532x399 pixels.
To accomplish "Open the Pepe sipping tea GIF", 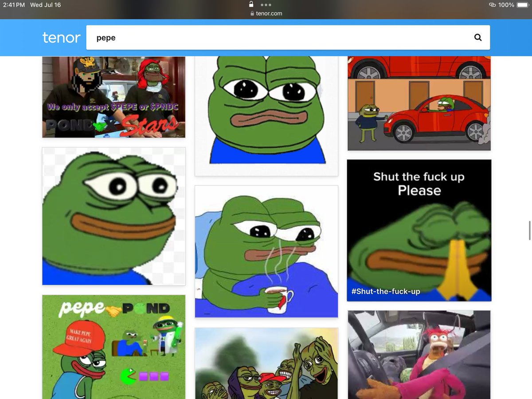I will (266, 251).
